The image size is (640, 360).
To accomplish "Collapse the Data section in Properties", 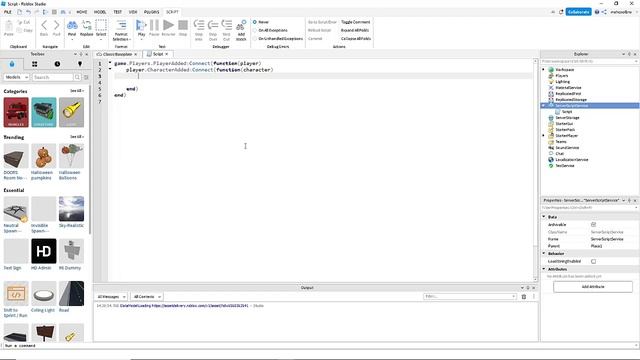I will (544, 217).
